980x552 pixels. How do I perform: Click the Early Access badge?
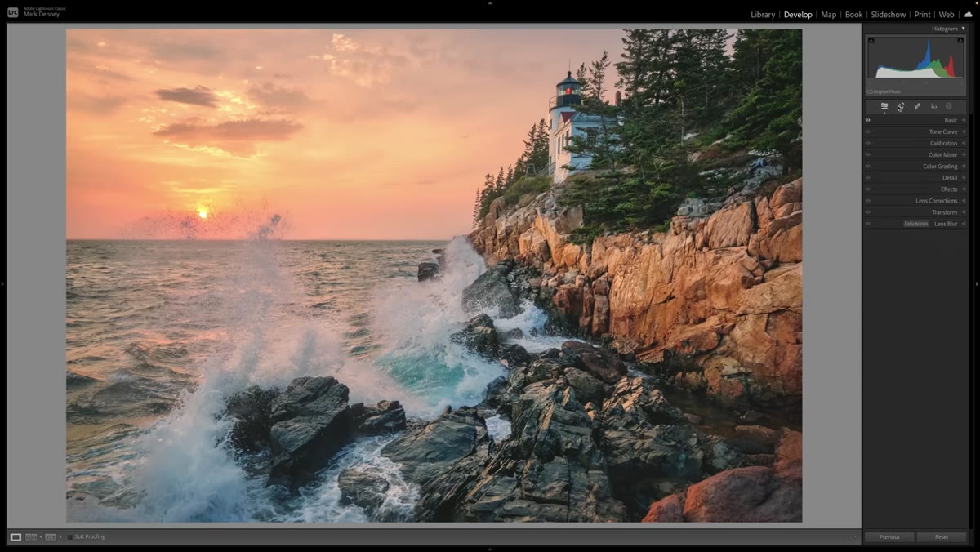pos(916,223)
